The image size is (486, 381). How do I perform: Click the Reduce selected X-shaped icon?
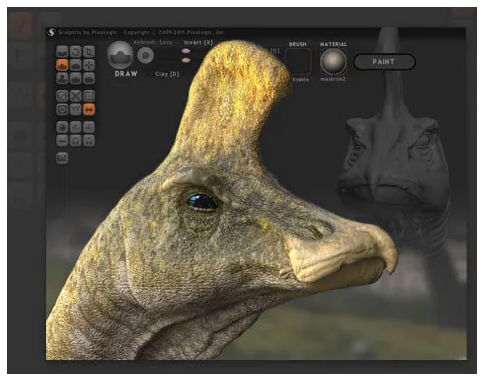76,96
